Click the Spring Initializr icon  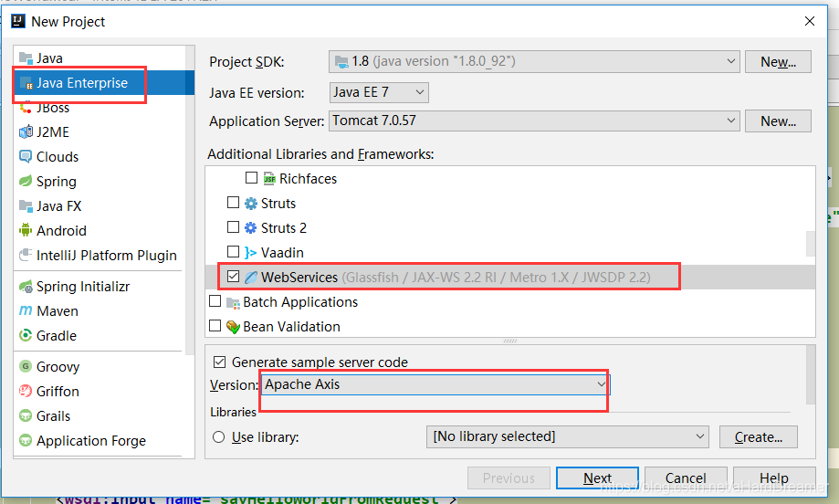pyautogui.click(x=26, y=287)
